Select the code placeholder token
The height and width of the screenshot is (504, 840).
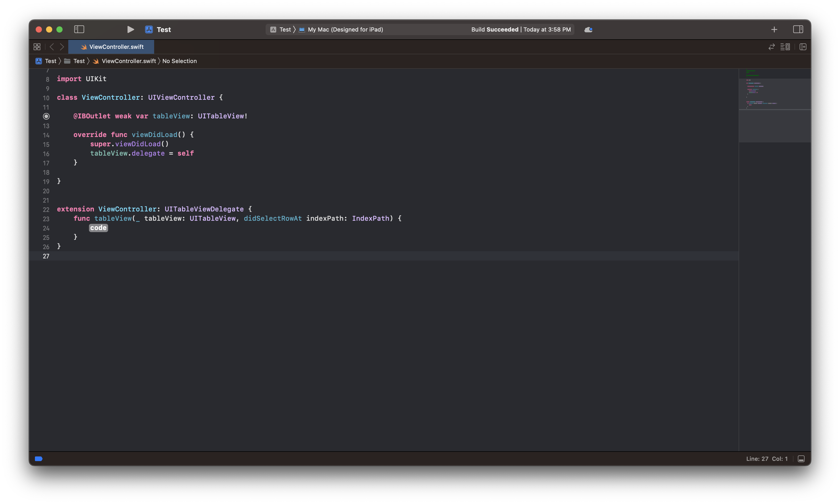[99, 228]
